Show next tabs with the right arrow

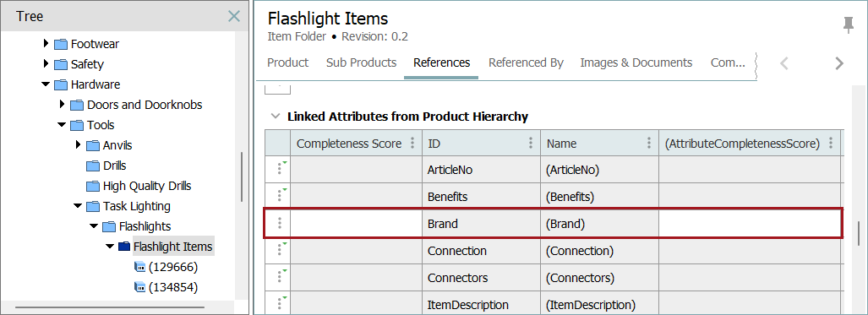click(x=839, y=63)
